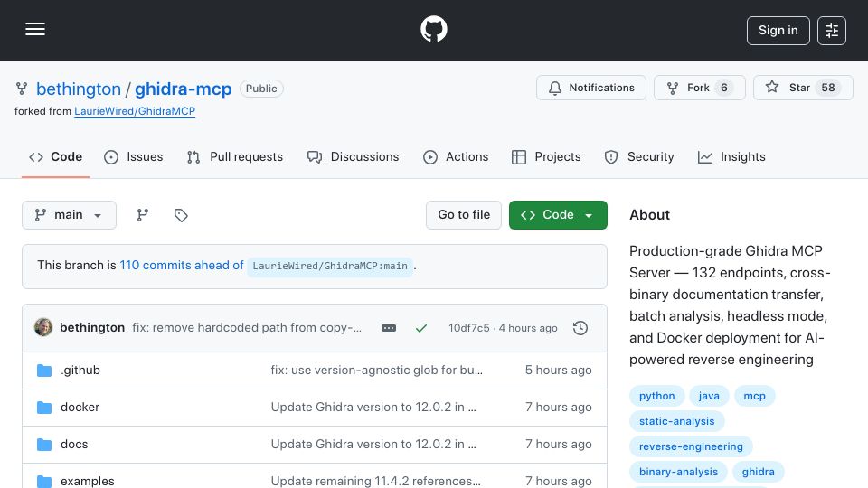The height and width of the screenshot is (488, 868).
Task: Open the .github folder
Action: click(x=80, y=371)
